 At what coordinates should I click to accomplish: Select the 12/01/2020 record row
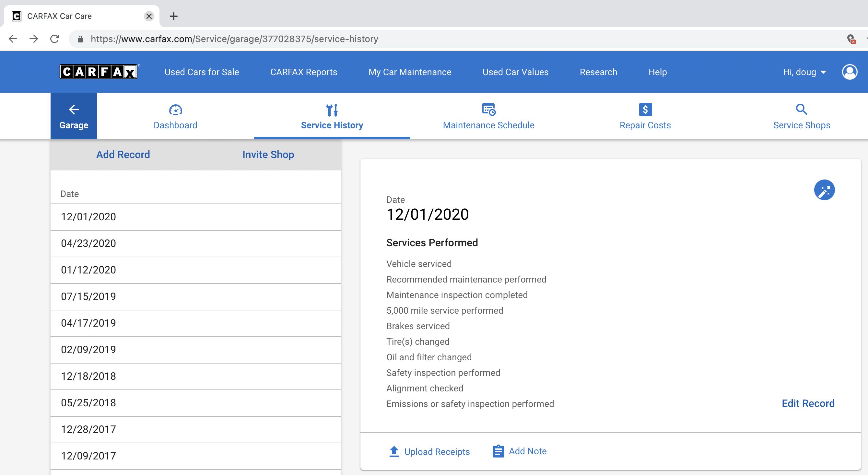coord(196,217)
